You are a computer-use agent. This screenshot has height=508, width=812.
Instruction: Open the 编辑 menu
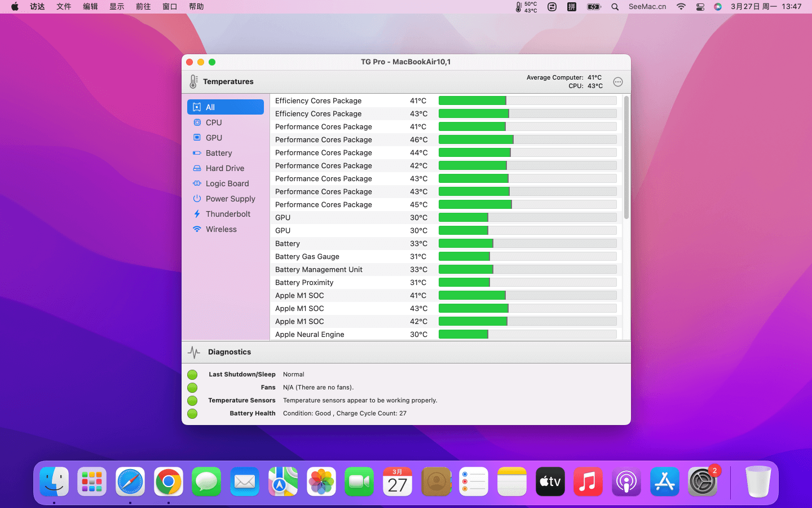tap(90, 7)
